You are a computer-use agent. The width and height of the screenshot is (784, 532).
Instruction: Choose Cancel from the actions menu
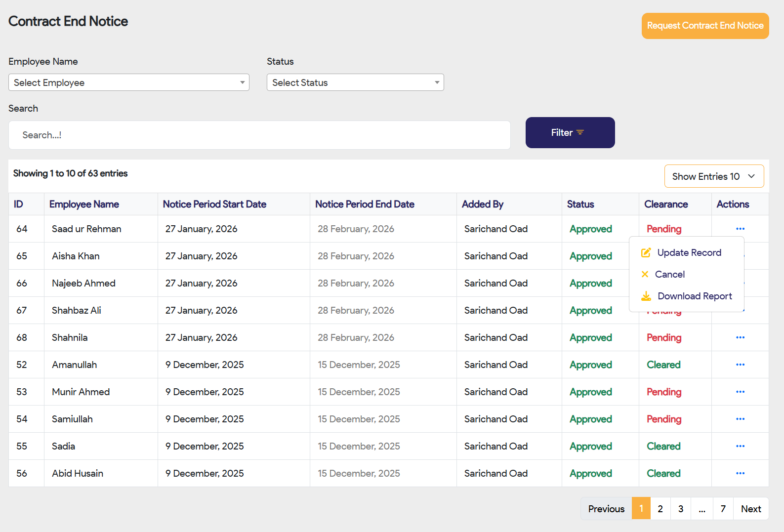coord(669,275)
